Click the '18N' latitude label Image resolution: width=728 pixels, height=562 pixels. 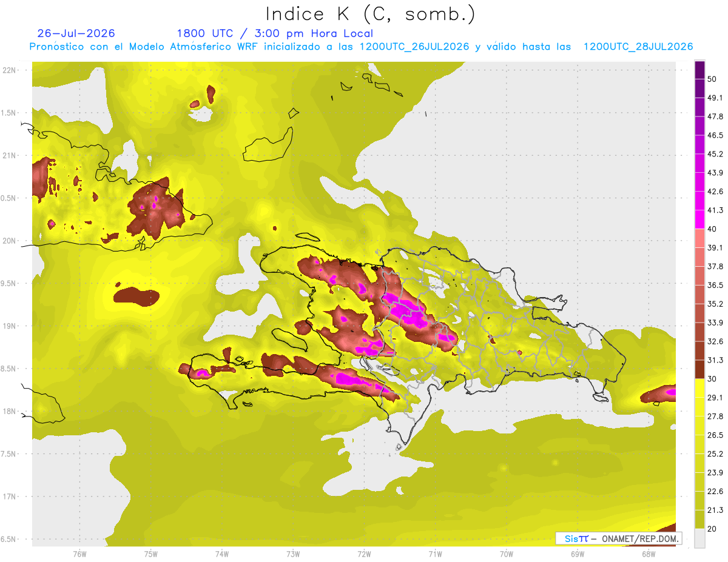click(x=10, y=412)
